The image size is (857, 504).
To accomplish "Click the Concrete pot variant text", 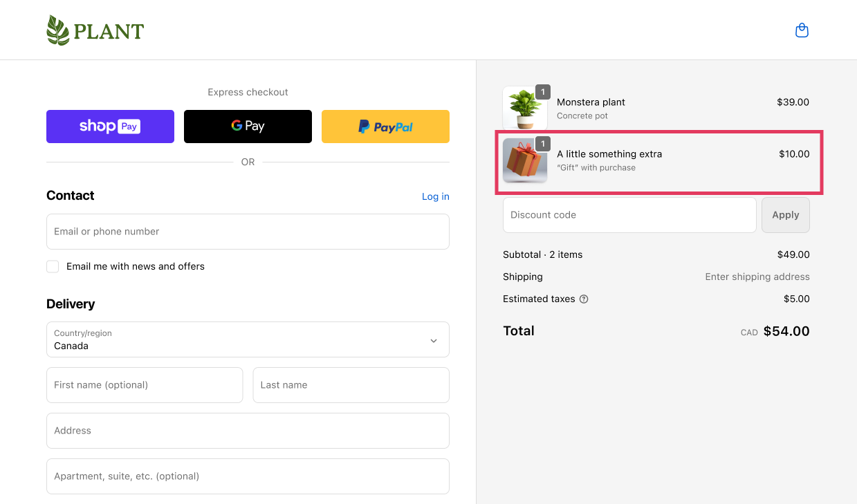I will point(582,116).
